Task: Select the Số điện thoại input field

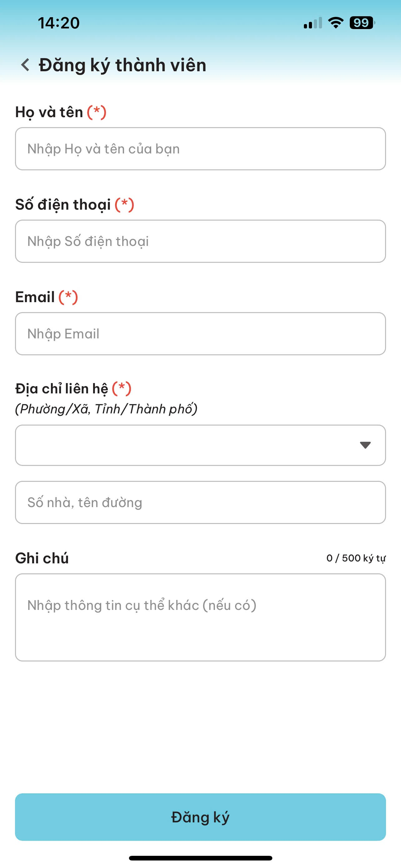Action: pos(200,241)
